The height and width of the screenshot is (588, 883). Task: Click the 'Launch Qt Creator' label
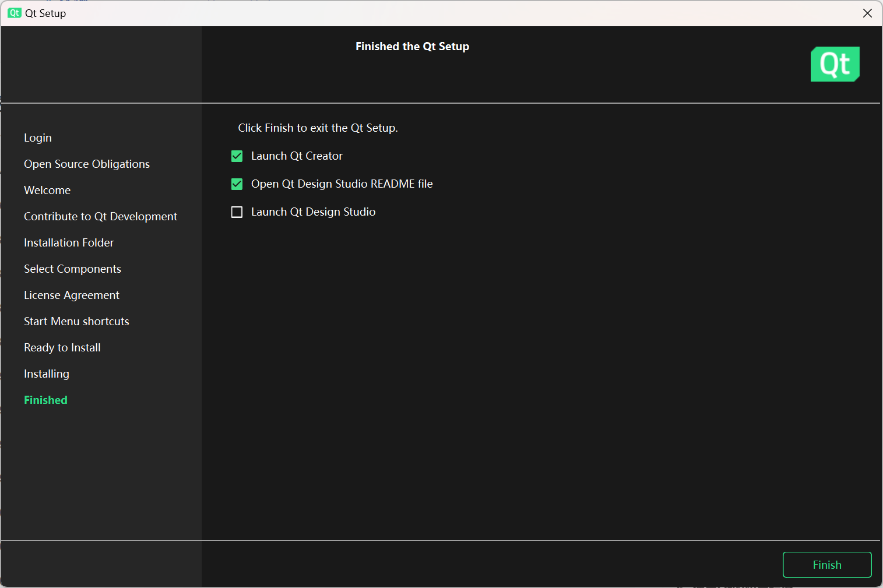coord(297,156)
